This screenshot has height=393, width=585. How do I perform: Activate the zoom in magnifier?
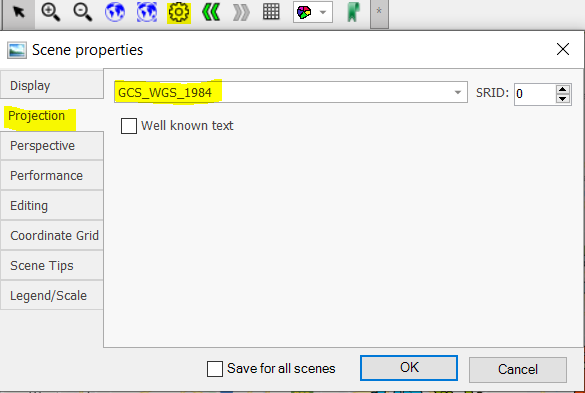coord(50,12)
